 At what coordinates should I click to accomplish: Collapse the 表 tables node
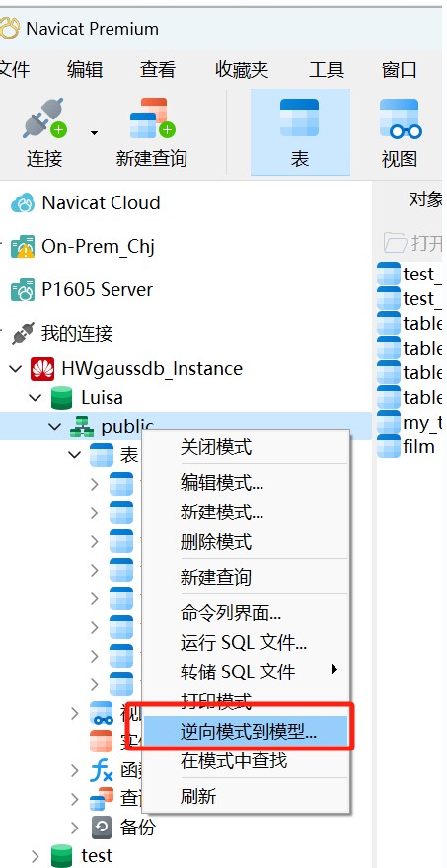click(x=74, y=455)
